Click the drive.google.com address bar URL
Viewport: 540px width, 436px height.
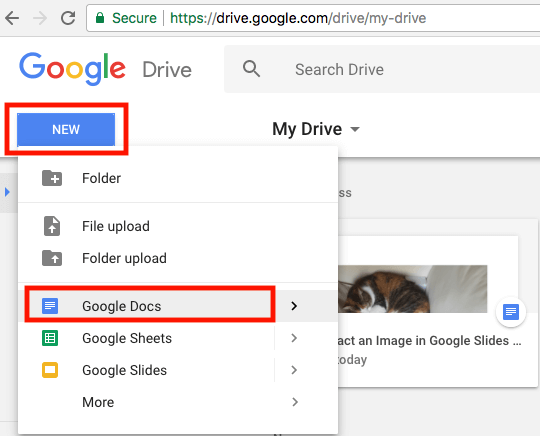(x=298, y=18)
